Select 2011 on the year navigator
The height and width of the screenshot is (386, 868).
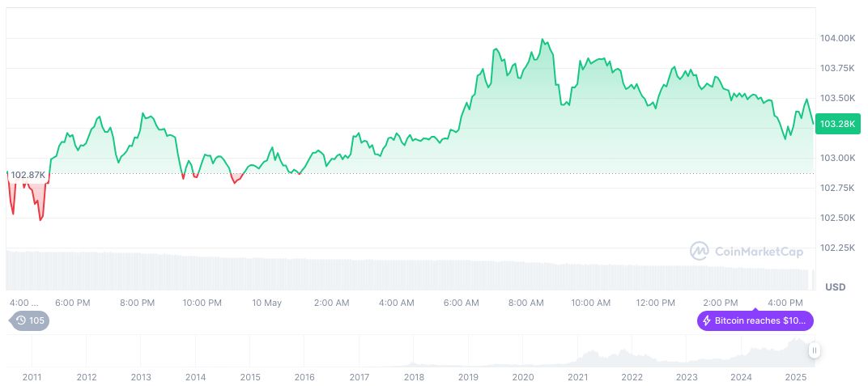(32, 377)
